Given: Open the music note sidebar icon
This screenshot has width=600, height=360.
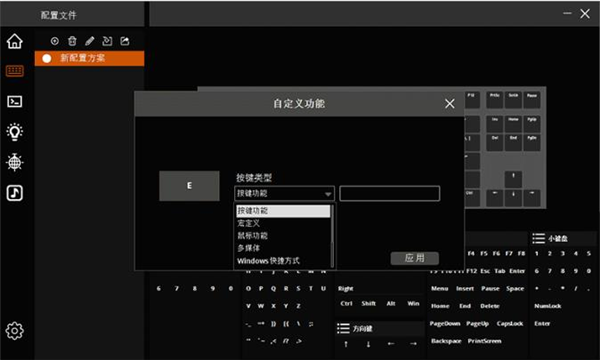Looking at the screenshot, I should [x=15, y=193].
